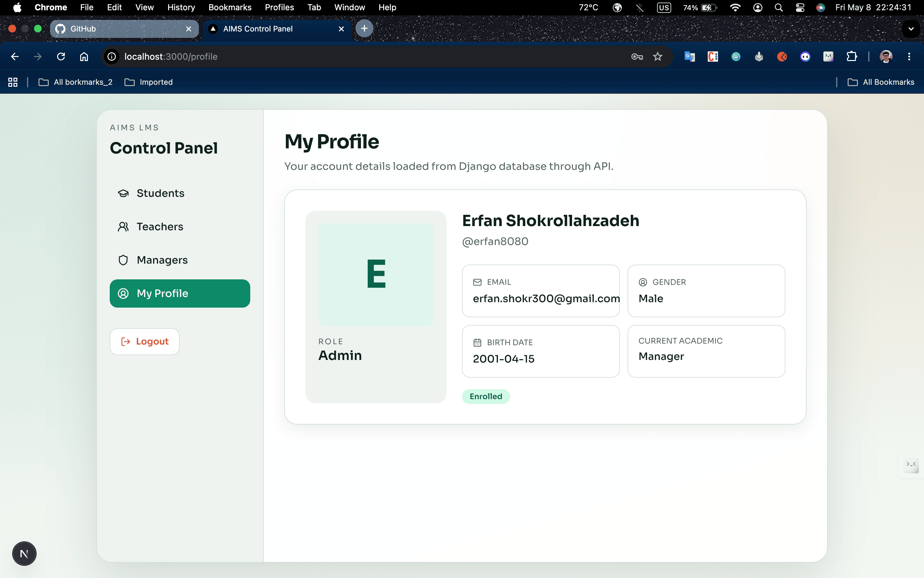This screenshot has height=578, width=924.
Task: Click the email erfan.shokr300@gmail.com text
Action: [x=546, y=298]
